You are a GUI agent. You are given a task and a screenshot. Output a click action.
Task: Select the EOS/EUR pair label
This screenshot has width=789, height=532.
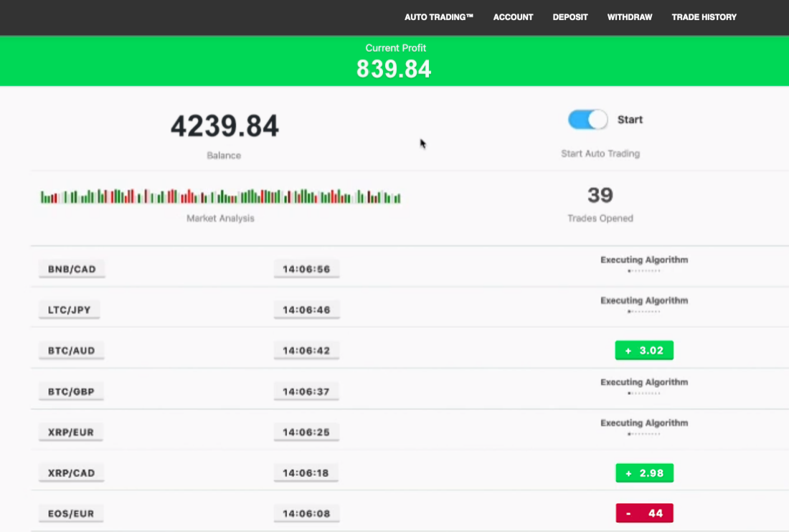pyautogui.click(x=71, y=514)
